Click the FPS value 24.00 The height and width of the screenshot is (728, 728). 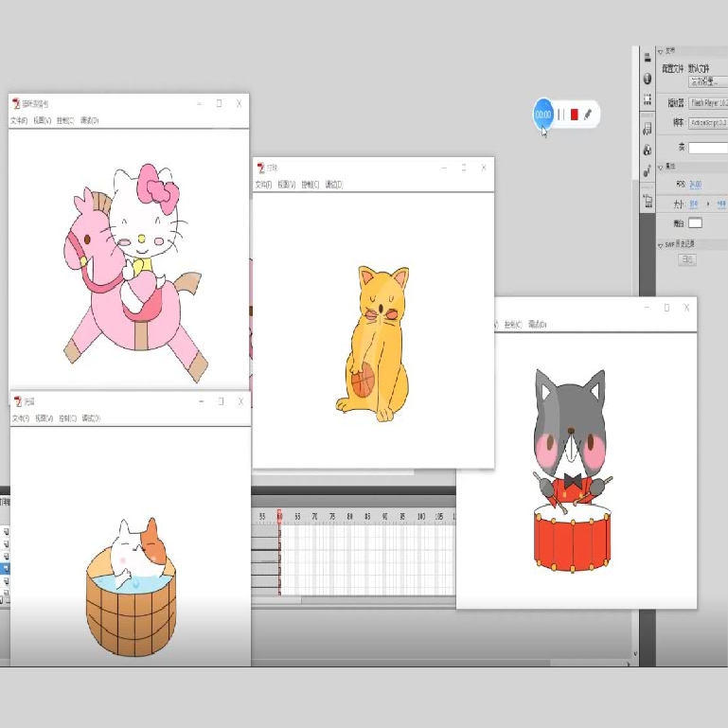pyautogui.click(x=696, y=185)
